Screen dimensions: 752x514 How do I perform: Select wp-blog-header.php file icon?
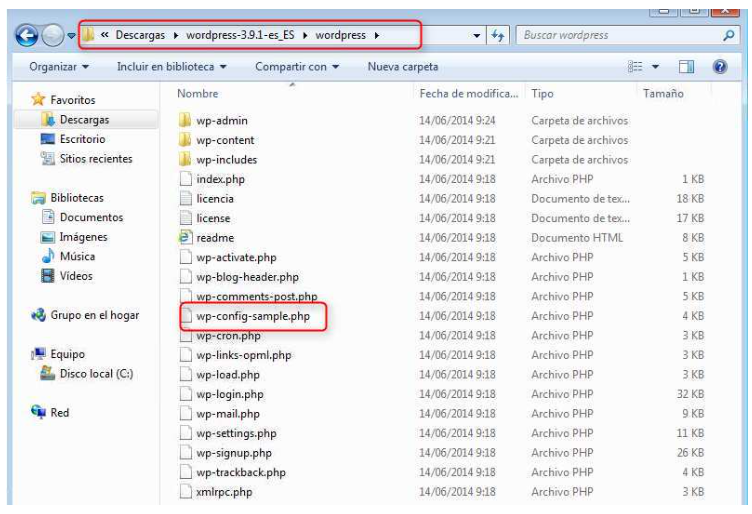pyautogui.click(x=186, y=277)
